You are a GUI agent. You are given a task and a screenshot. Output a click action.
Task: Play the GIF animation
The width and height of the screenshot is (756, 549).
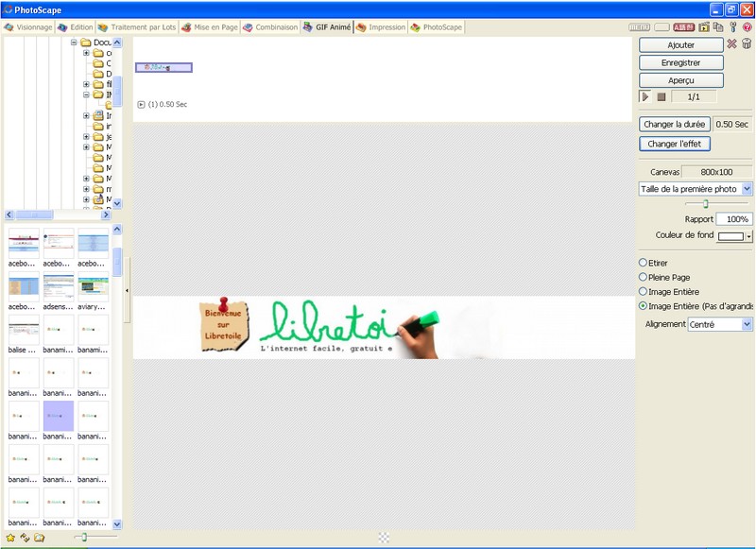644,97
